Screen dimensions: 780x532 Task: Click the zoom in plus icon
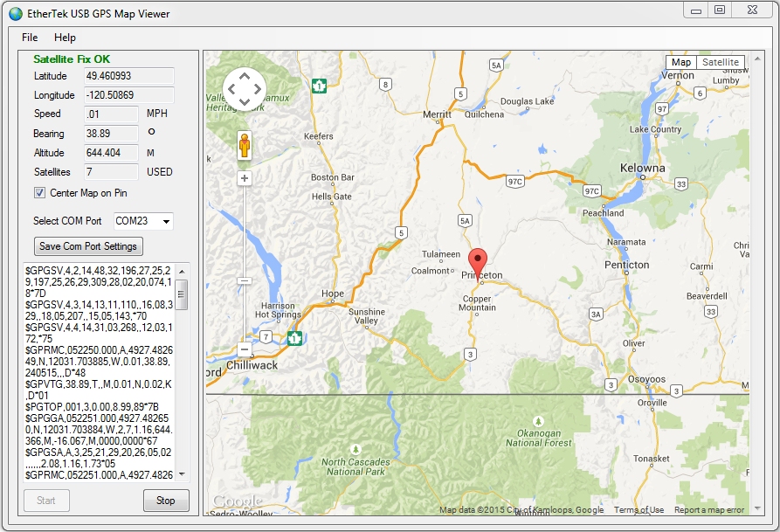[x=243, y=178]
